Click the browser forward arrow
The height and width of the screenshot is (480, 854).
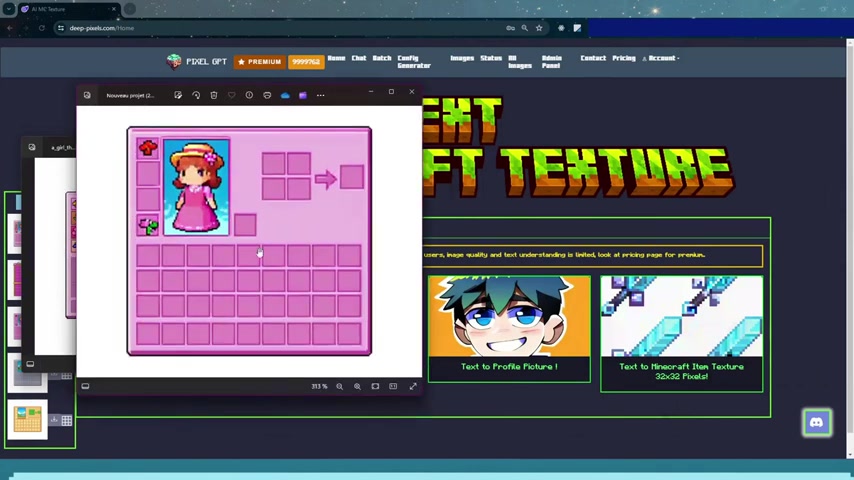pos(26,28)
